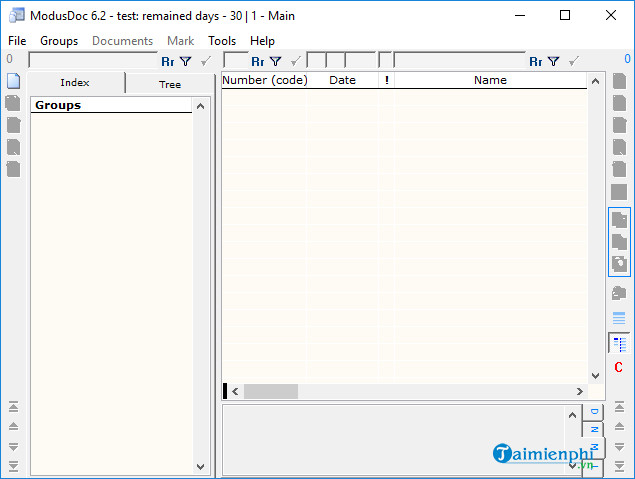Toggle the checkmark next to groups filter
The height and width of the screenshot is (479, 635).
point(205,62)
